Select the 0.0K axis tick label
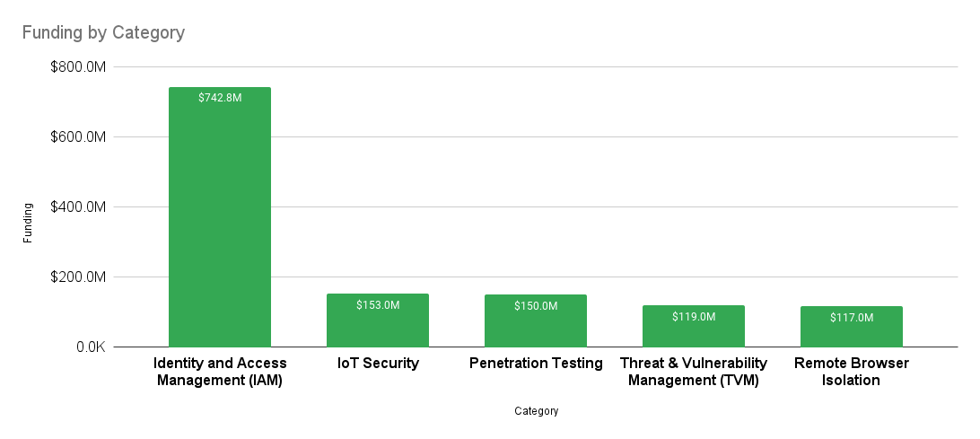The height and width of the screenshot is (439, 980). pyautogui.click(x=88, y=347)
